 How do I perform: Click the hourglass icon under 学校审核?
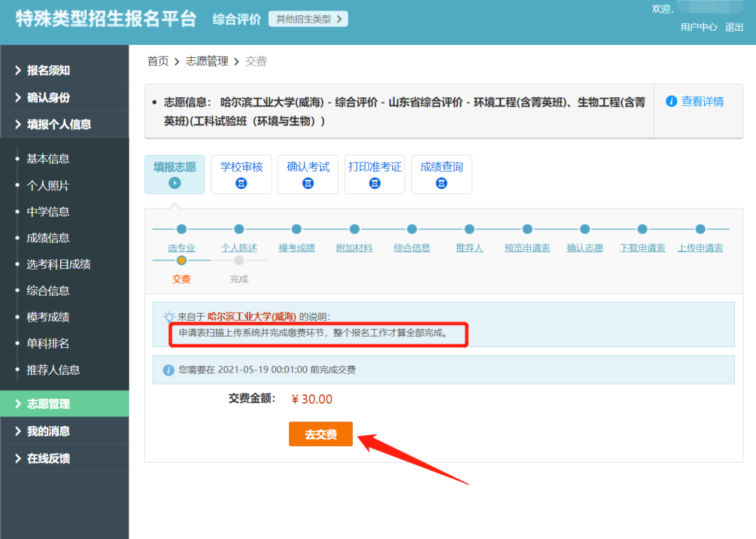coord(241,183)
